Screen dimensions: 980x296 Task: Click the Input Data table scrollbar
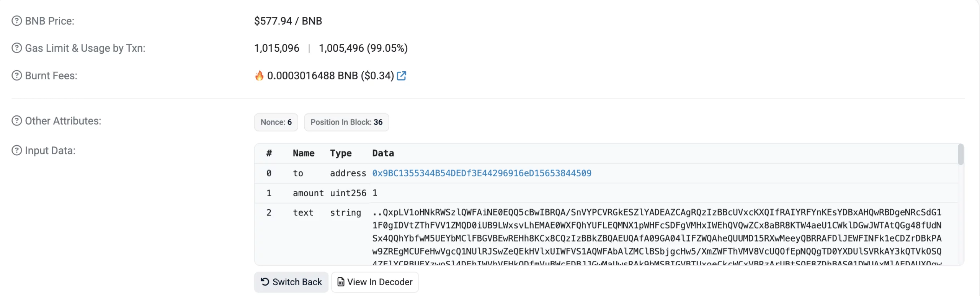click(960, 154)
